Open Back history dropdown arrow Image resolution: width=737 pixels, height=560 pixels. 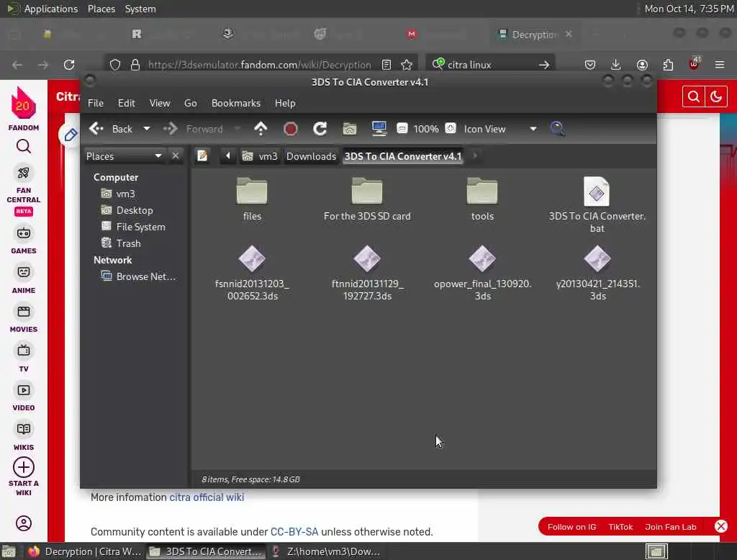(x=147, y=129)
